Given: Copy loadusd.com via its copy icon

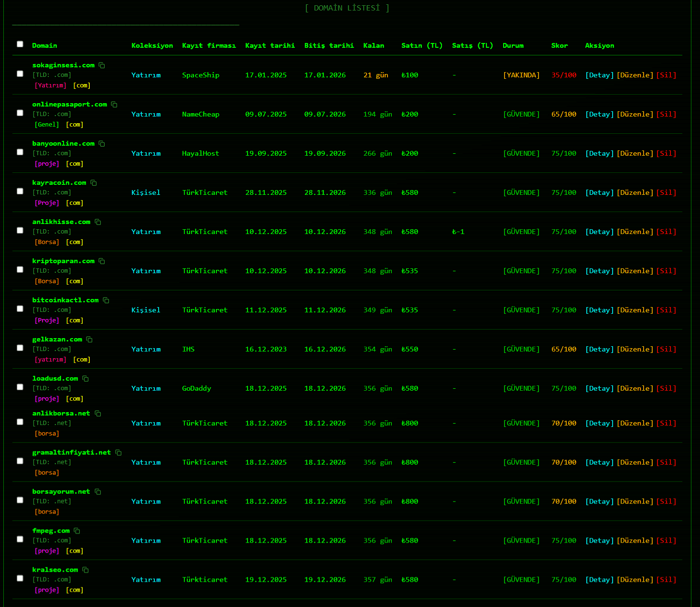Looking at the screenshot, I should (86, 379).
